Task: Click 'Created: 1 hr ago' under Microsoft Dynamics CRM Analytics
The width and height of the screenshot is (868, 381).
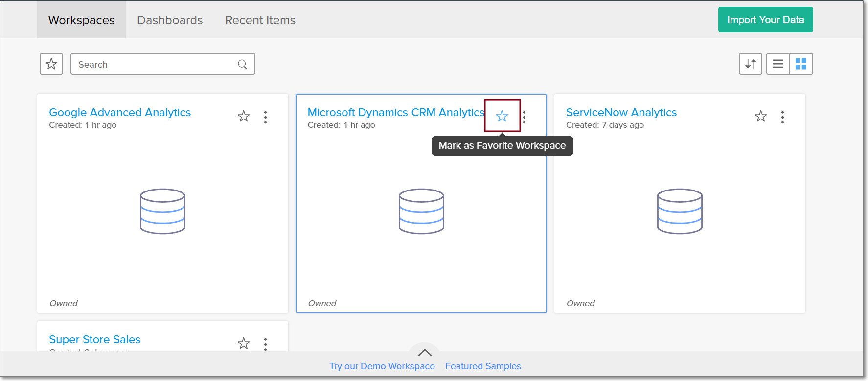Action: point(342,125)
